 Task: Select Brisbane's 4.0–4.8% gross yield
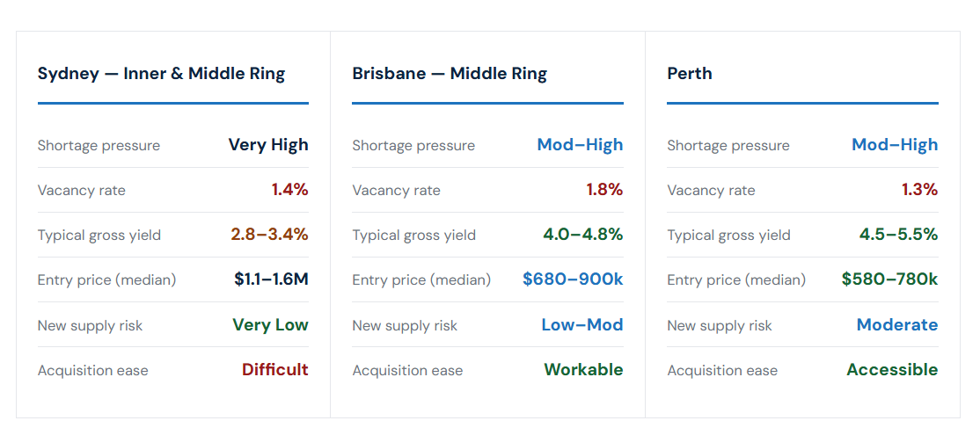[x=584, y=235]
